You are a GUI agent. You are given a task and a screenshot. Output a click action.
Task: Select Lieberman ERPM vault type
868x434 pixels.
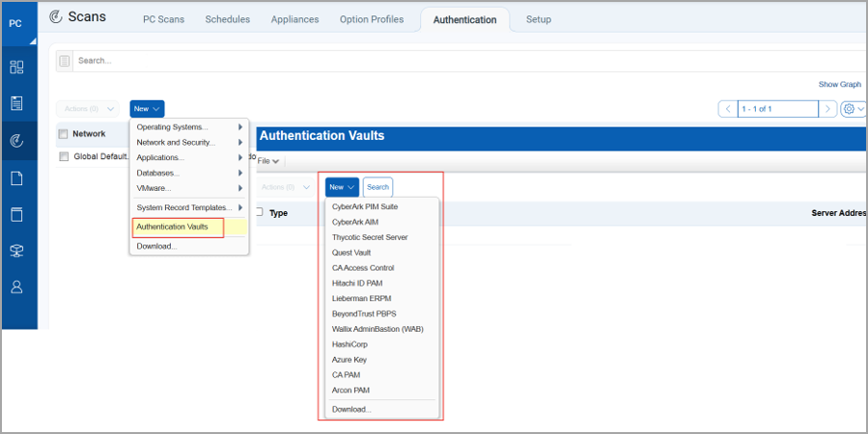(381, 299)
